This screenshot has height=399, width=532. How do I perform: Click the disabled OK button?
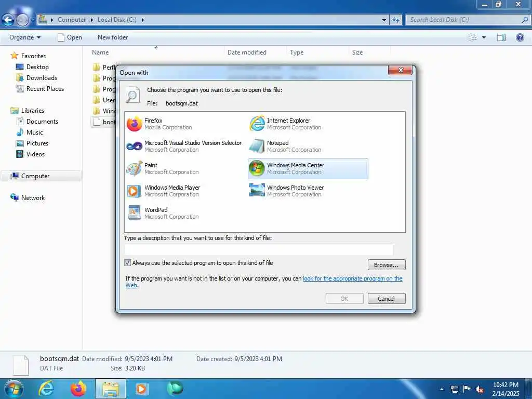click(344, 299)
